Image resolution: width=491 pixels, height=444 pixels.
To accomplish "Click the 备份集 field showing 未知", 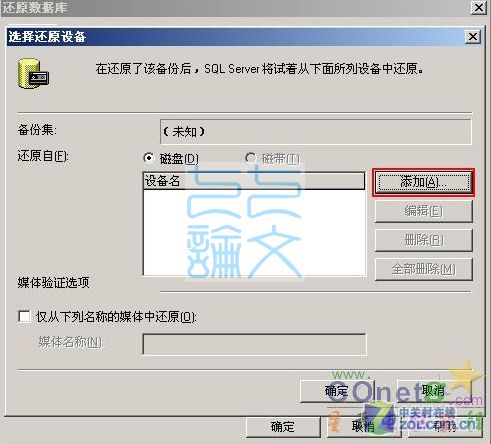I will 316,132.
